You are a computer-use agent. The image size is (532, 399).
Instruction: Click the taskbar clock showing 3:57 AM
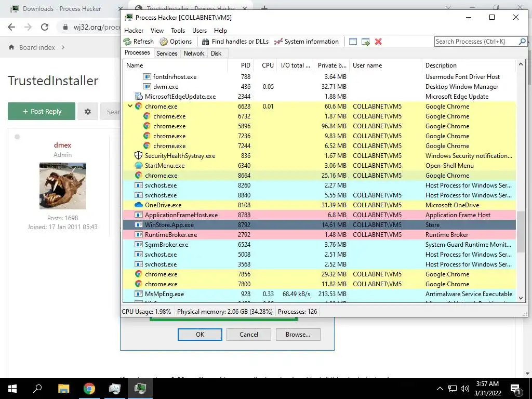[487, 389]
